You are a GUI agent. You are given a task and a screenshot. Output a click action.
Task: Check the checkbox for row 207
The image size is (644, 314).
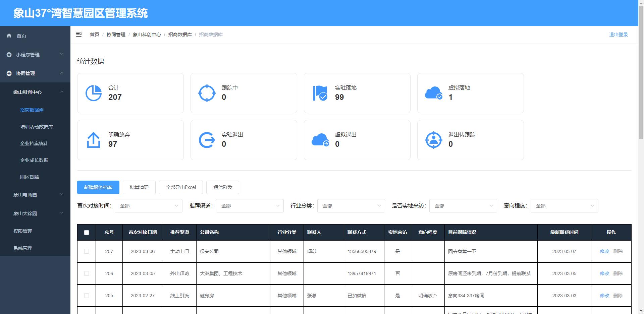point(87,251)
